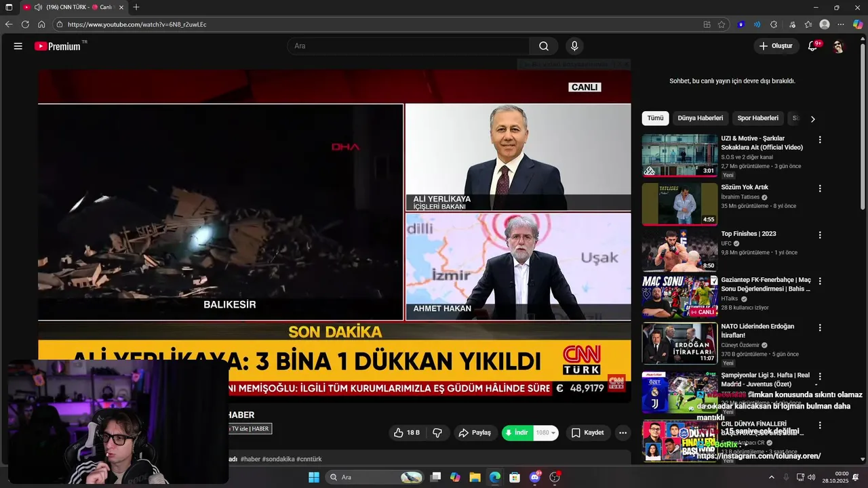Go back in browser history
Screen dimensions: 868x488
point(9,24)
